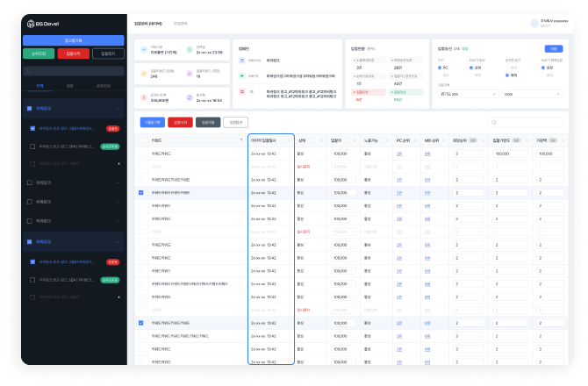Switch to the 전체 tab in sidebar
The image size is (588, 386).
tap(39, 86)
